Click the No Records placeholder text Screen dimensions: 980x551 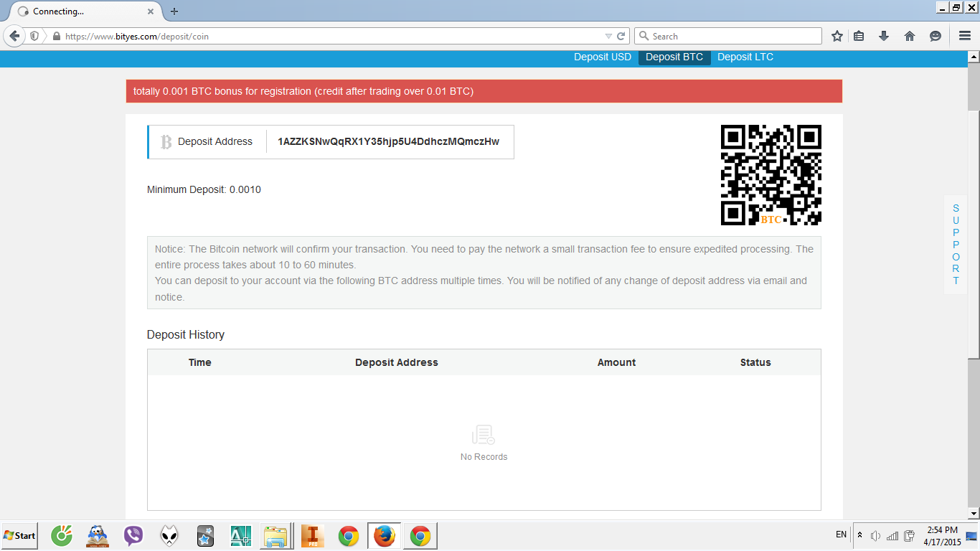click(484, 457)
